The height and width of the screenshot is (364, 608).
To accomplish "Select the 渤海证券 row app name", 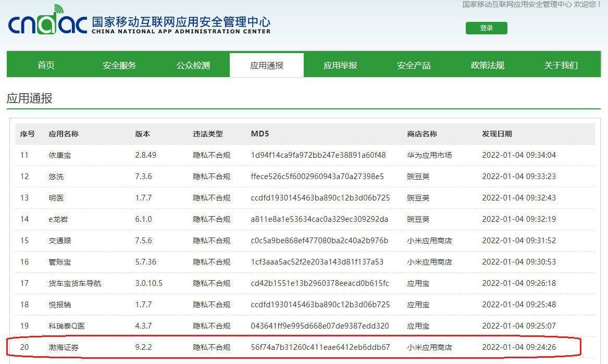I will click(64, 347).
